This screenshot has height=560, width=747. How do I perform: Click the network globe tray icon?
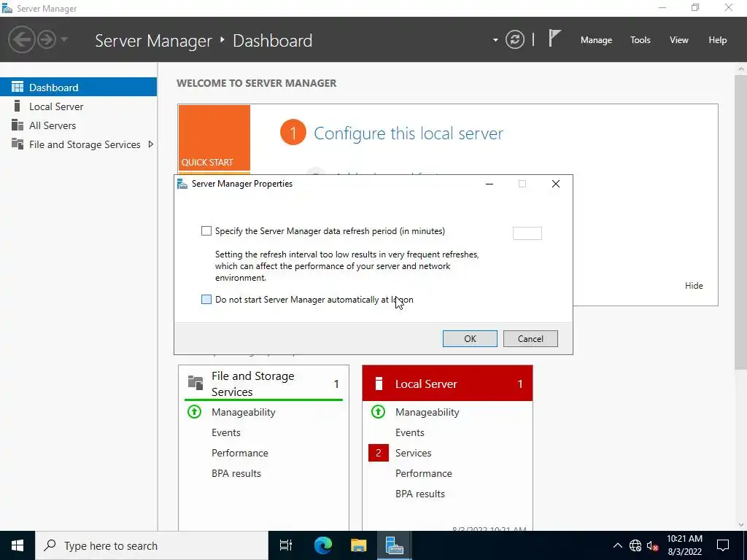coord(635,545)
